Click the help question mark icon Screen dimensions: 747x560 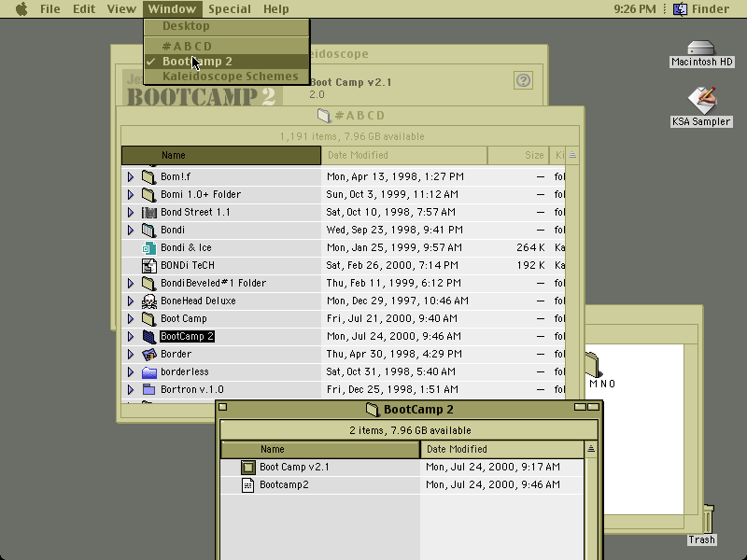523,80
